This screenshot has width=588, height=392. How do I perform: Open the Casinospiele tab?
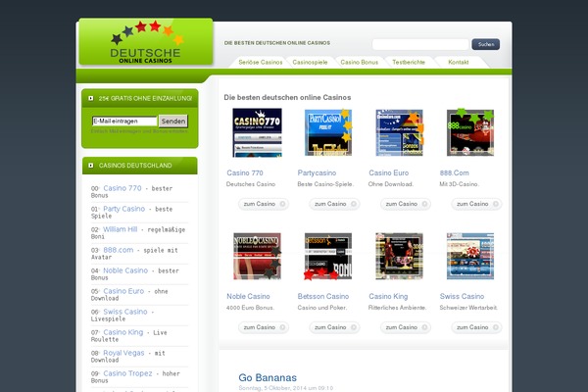pyautogui.click(x=310, y=63)
